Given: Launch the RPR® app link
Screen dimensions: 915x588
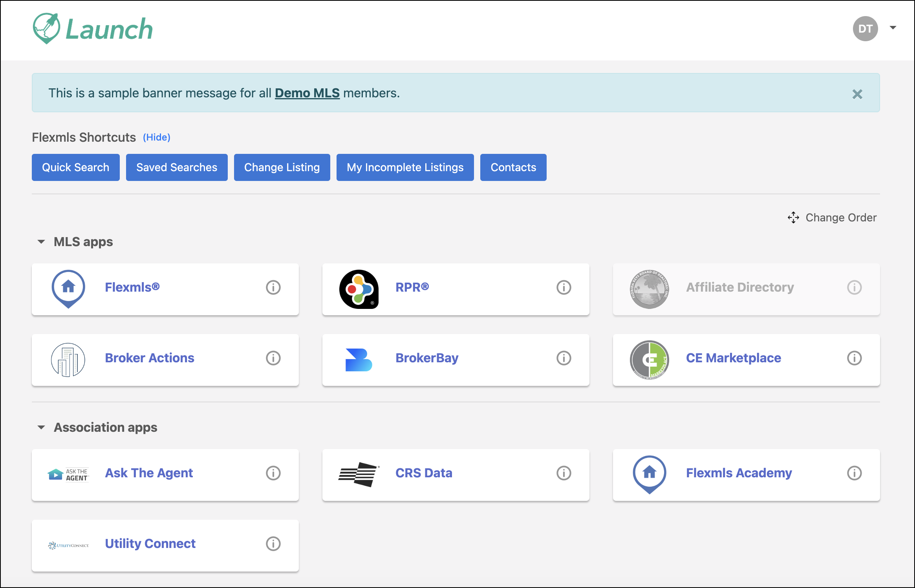Looking at the screenshot, I should point(412,287).
